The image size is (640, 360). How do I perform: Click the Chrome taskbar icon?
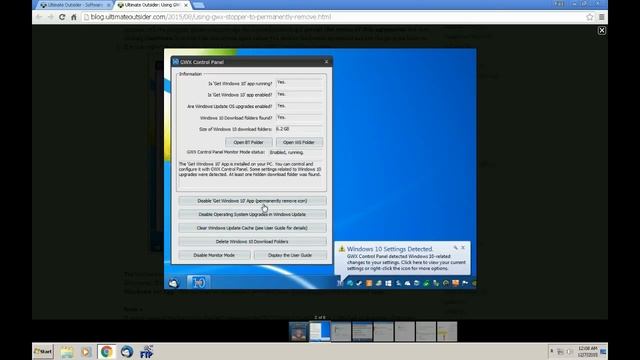point(106,352)
